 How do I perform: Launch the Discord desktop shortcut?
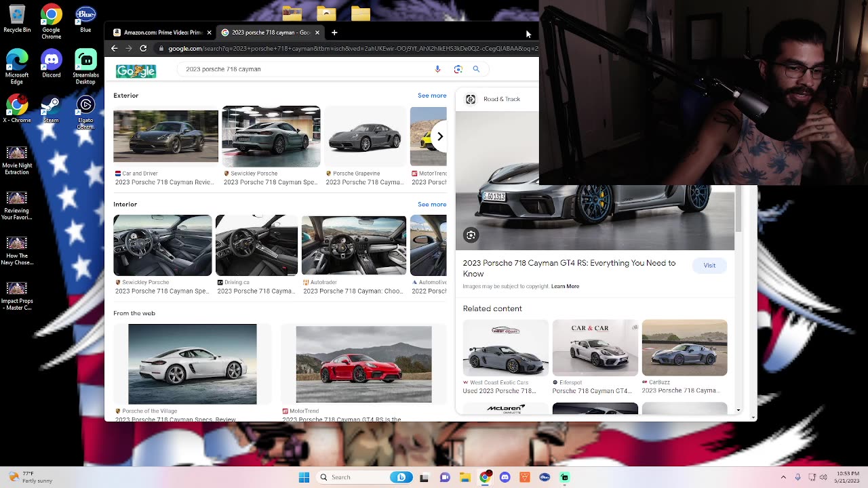tap(52, 64)
